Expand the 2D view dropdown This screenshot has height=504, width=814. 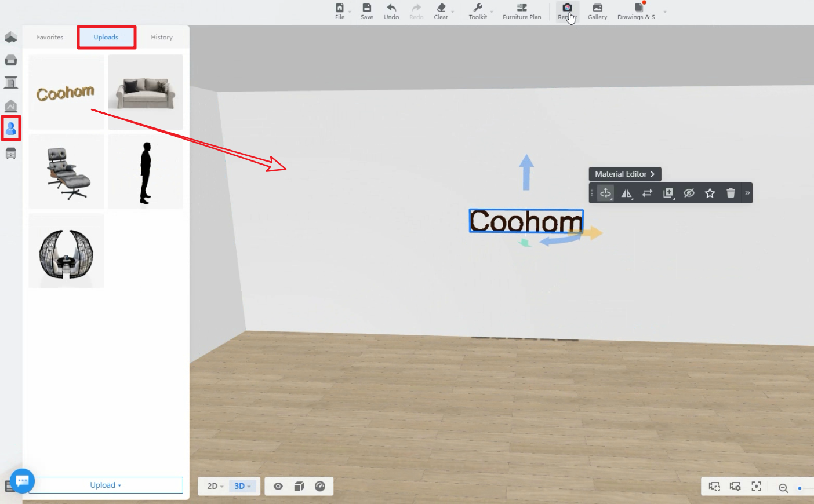tap(215, 487)
